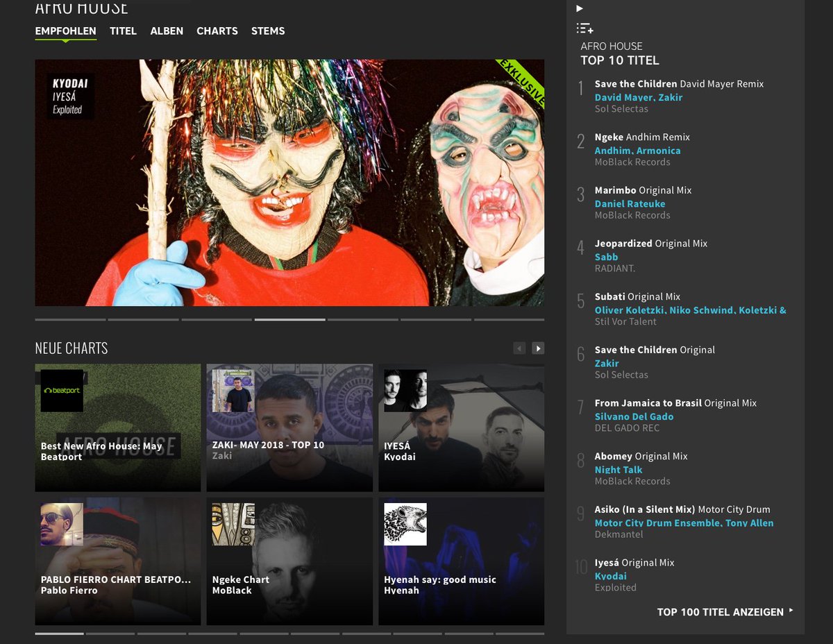
Task: Open label Stil Vor Talent
Action: pos(625,321)
